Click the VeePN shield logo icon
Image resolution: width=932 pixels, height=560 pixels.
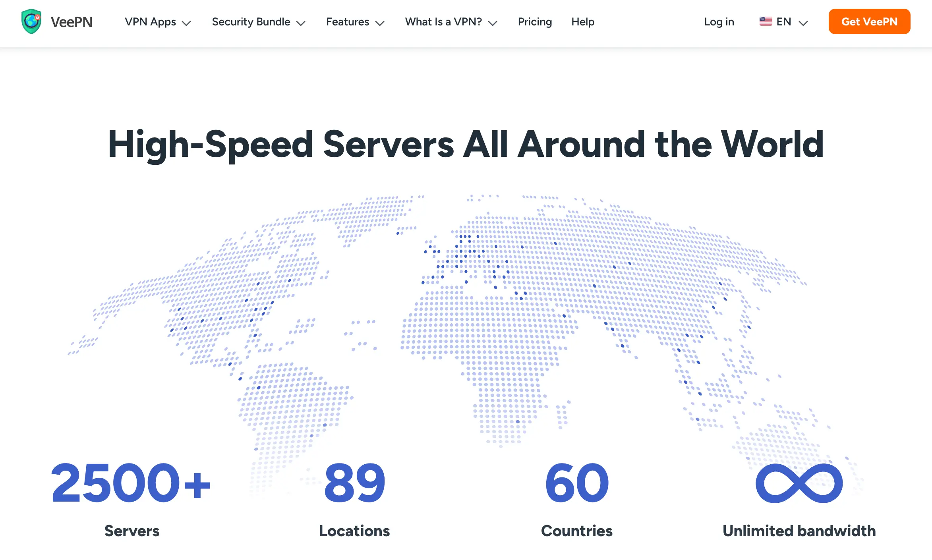pyautogui.click(x=31, y=21)
